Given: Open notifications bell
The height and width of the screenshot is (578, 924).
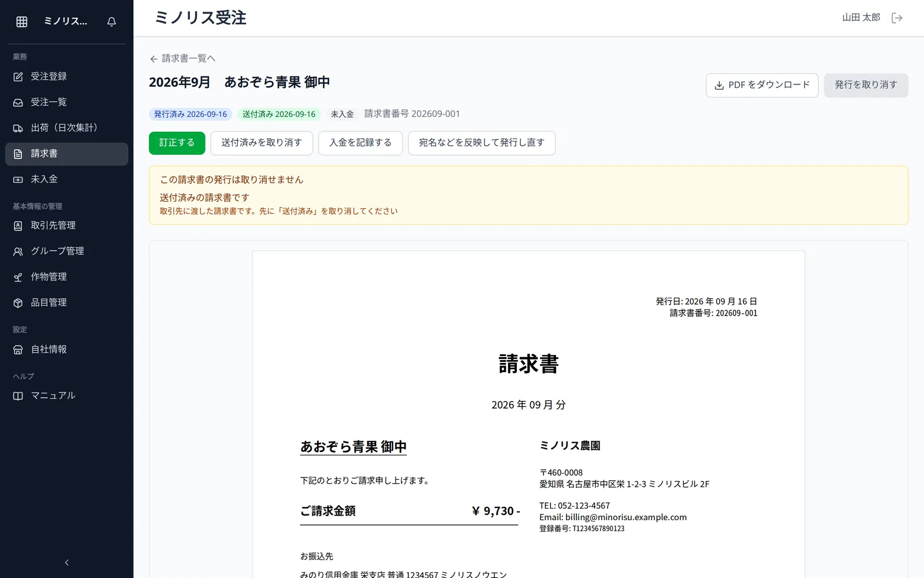Looking at the screenshot, I should (111, 21).
